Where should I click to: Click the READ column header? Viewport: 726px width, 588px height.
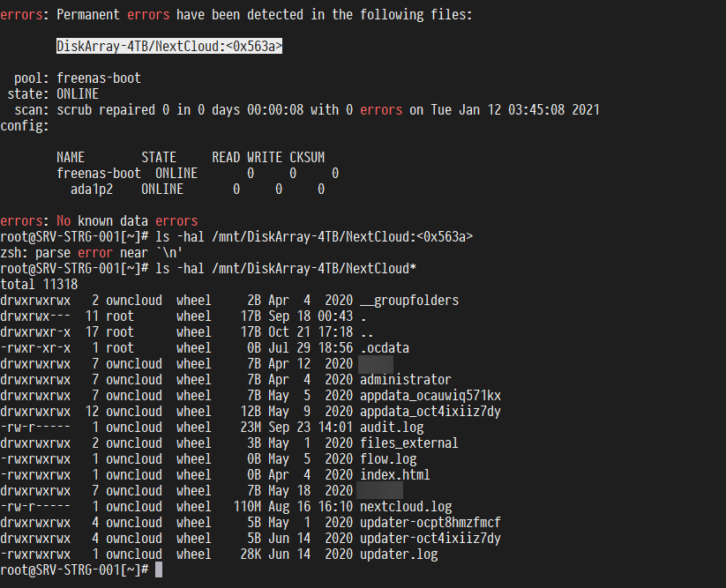pyautogui.click(x=226, y=157)
